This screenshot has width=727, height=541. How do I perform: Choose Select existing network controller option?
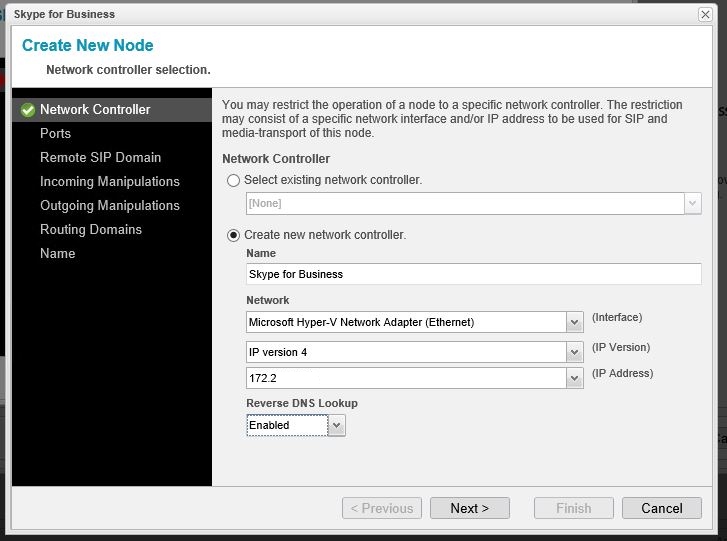(x=234, y=180)
